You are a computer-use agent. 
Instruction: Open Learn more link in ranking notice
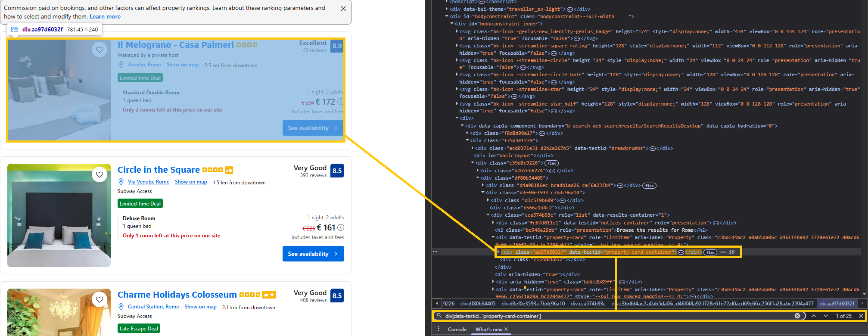[105, 16]
